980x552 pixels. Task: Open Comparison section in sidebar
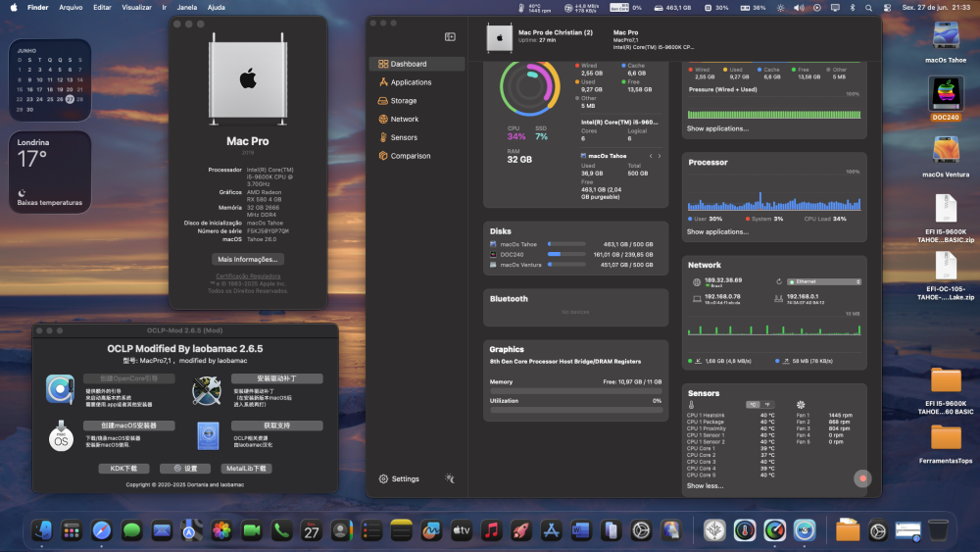[405, 156]
